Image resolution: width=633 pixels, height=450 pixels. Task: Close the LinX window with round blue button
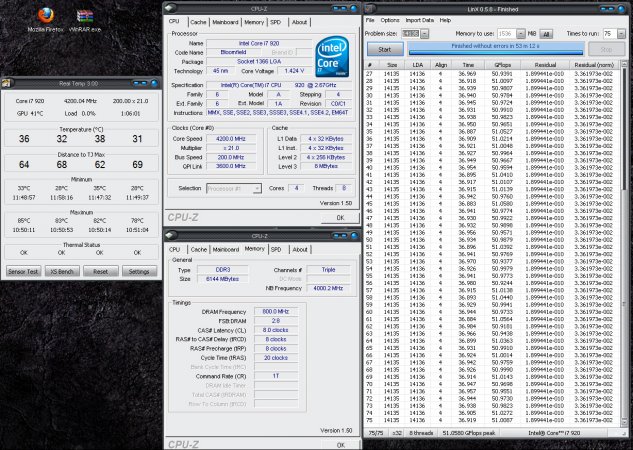coord(622,9)
